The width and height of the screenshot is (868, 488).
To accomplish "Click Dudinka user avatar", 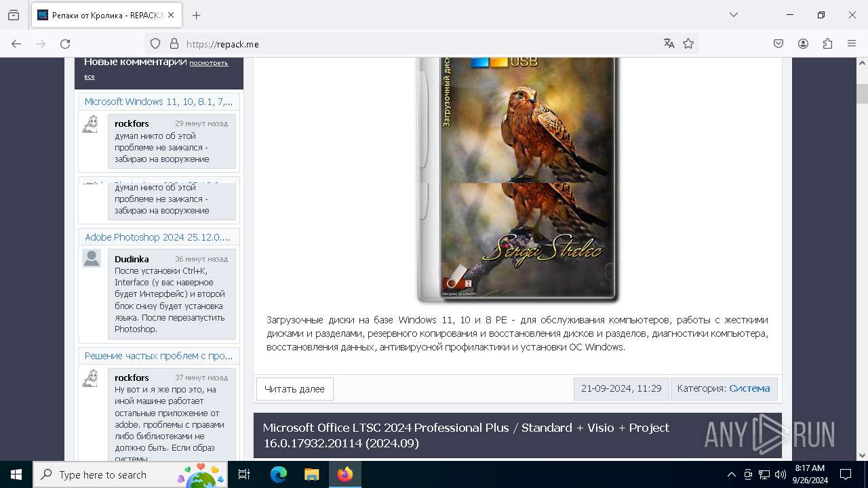I will [x=92, y=258].
